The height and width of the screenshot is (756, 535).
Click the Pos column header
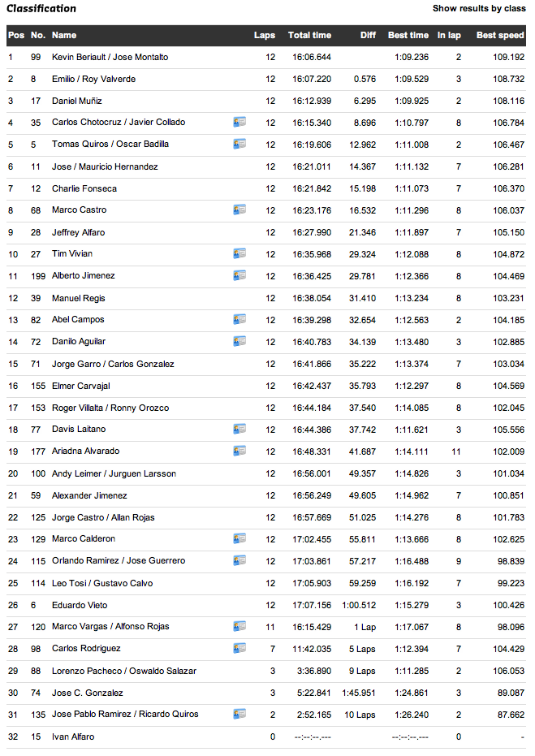(15, 36)
